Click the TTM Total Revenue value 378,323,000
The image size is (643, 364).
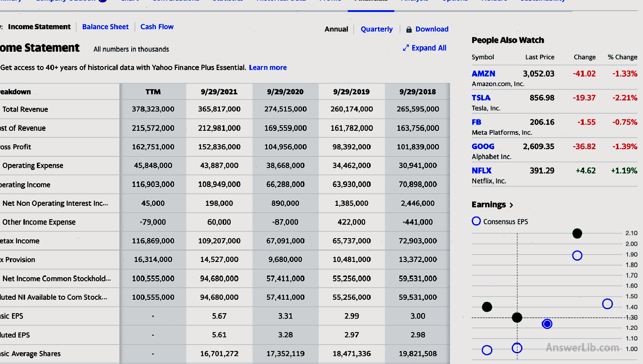coord(153,109)
